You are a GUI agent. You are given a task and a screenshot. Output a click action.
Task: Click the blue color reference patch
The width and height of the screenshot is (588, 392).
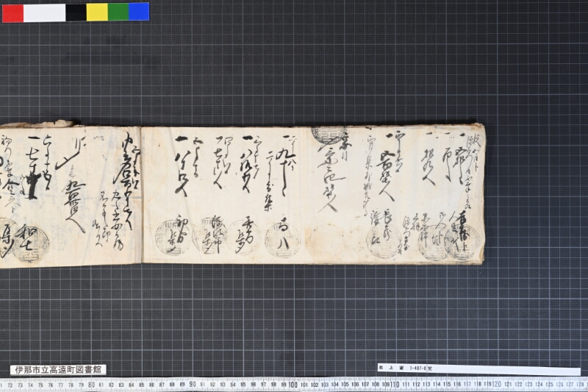click(x=139, y=13)
